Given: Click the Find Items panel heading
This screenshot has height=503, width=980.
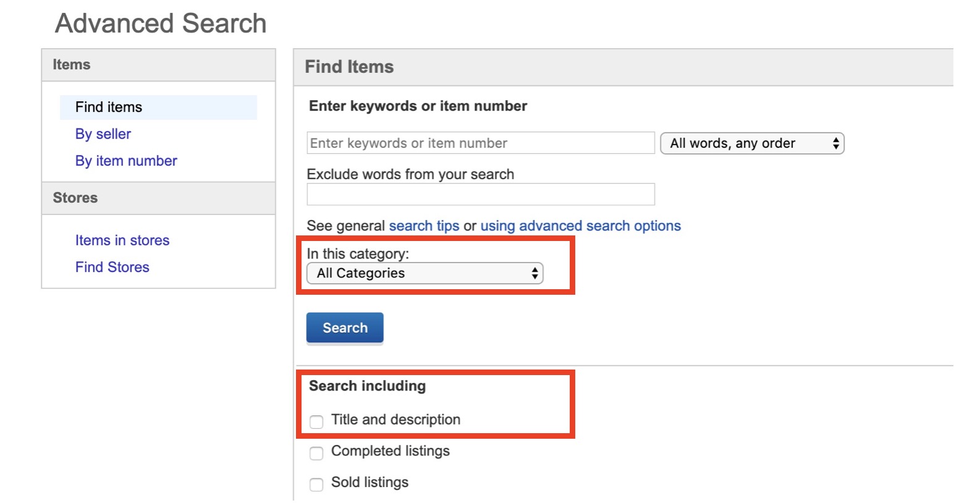Looking at the screenshot, I should click(349, 67).
